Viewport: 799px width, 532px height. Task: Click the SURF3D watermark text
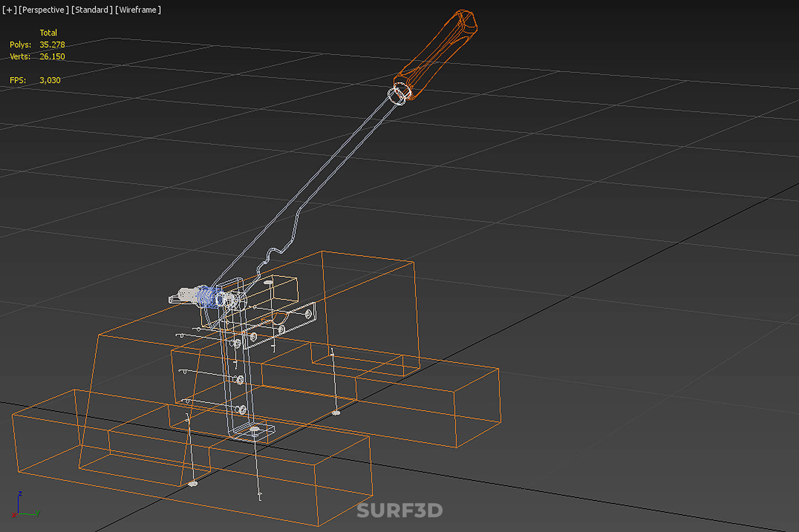point(400,510)
